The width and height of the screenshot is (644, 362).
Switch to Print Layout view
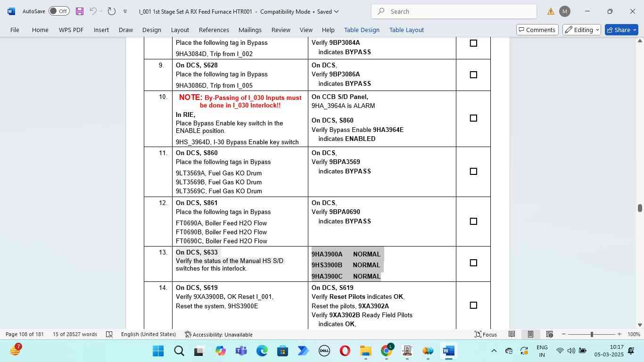530,334
